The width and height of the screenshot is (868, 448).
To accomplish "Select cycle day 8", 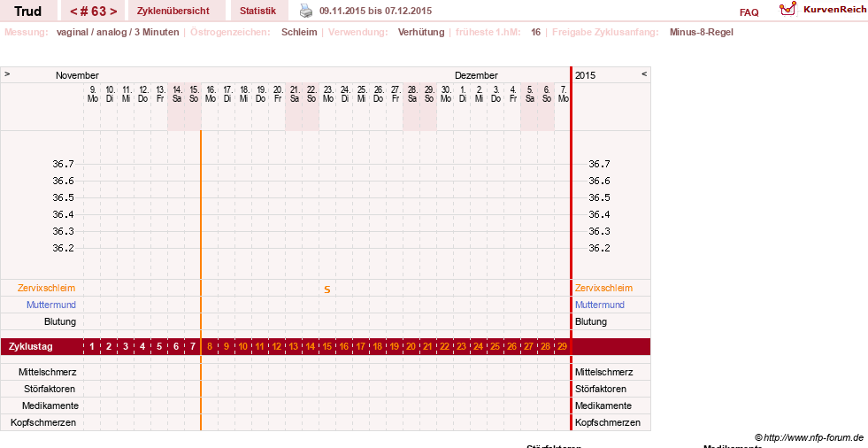I will pyautogui.click(x=210, y=347).
